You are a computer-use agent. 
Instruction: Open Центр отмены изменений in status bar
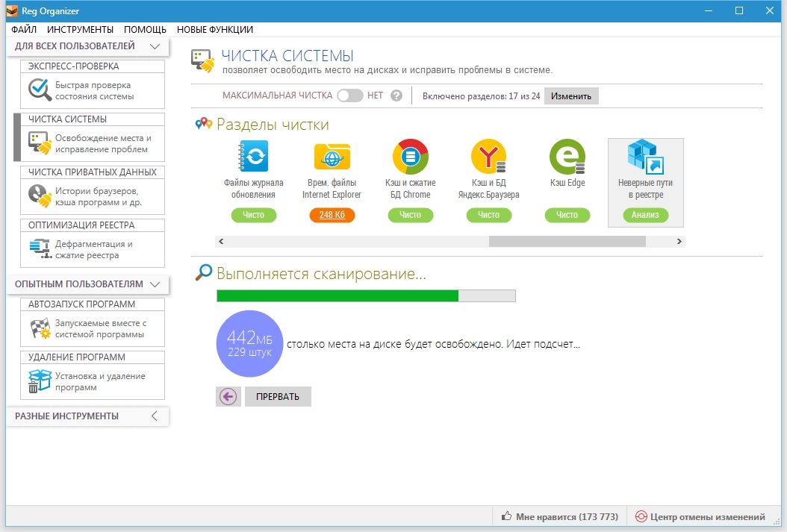coord(700,516)
